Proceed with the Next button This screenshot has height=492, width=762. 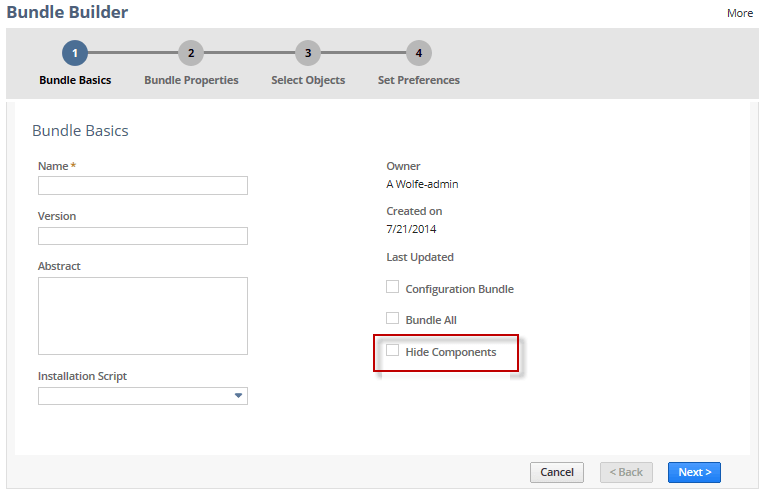(694, 472)
